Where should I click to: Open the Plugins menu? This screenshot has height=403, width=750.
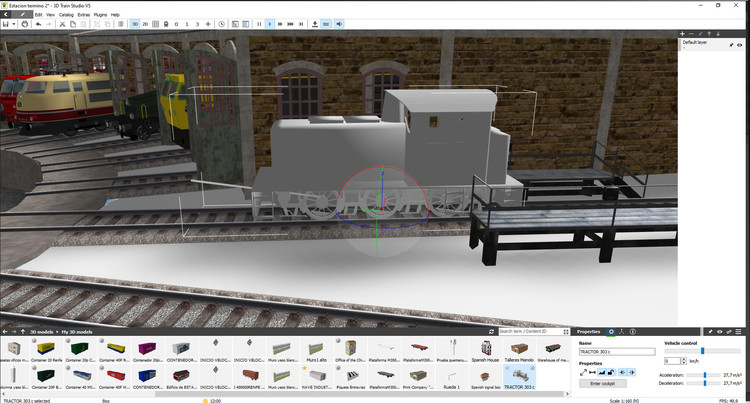pos(100,15)
